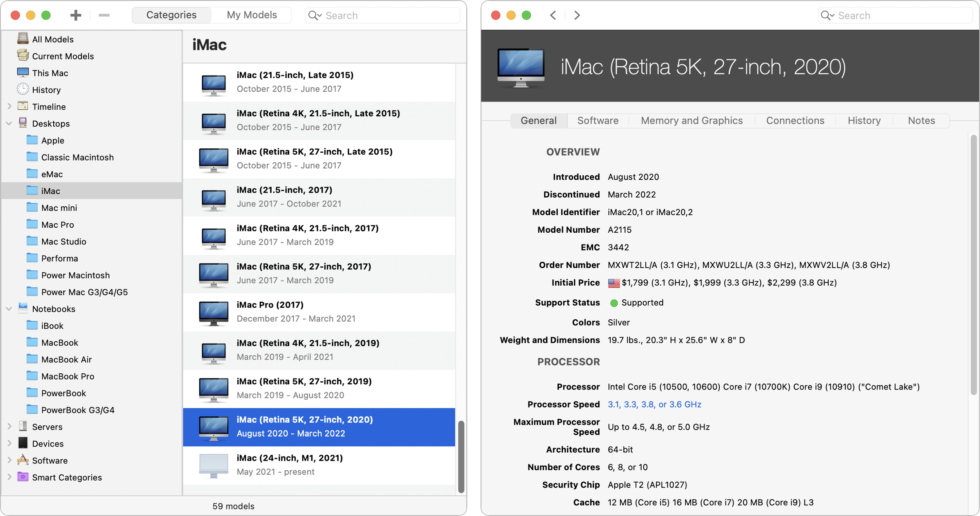Expand Smart Categories in sidebar
This screenshot has width=980, height=516.
click(9, 477)
